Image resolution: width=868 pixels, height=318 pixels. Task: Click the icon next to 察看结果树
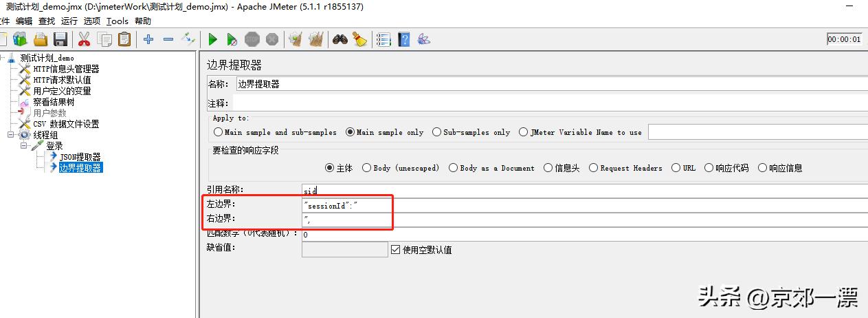(25, 102)
